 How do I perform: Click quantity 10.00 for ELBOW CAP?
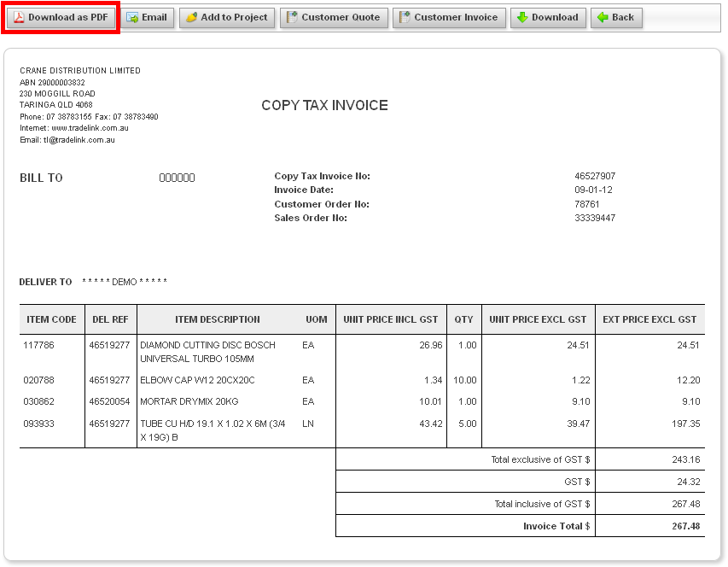click(x=465, y=380)
